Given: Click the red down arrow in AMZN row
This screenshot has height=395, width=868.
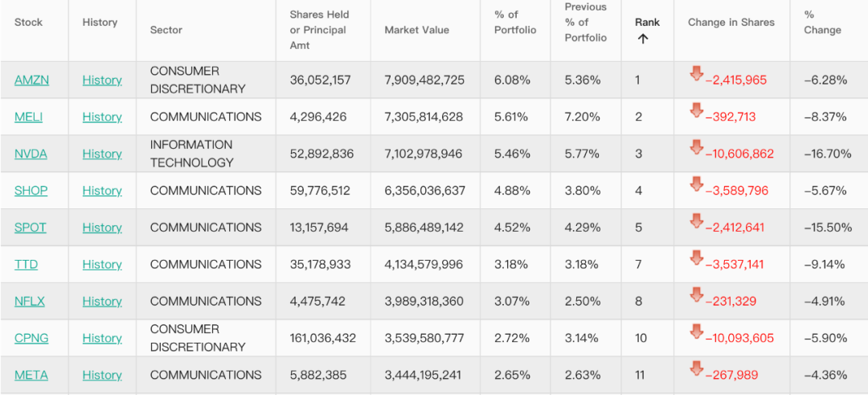Looking at the screenshot, I should pos(697,74).
